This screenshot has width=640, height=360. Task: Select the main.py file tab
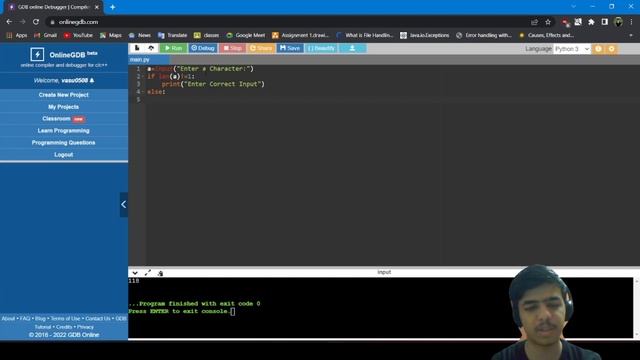(x=140, y=60)
